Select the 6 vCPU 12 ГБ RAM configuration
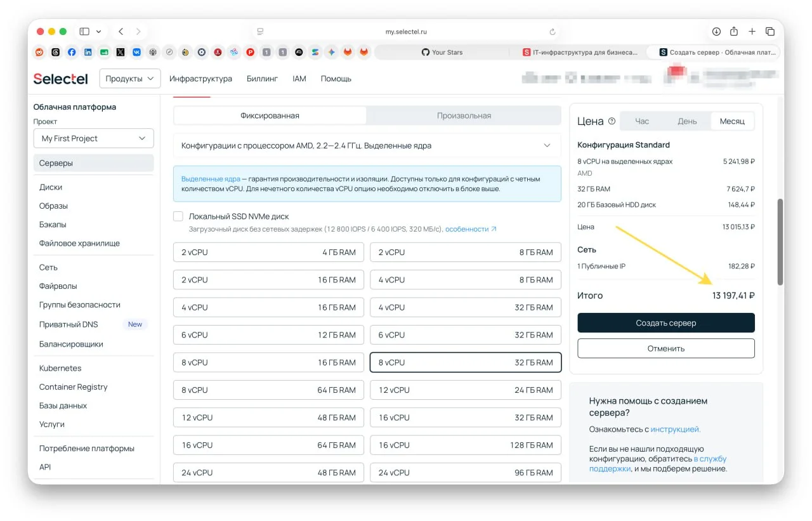This screenshot has width=812, height=521. pyautogui.click(x=269, y=334)
